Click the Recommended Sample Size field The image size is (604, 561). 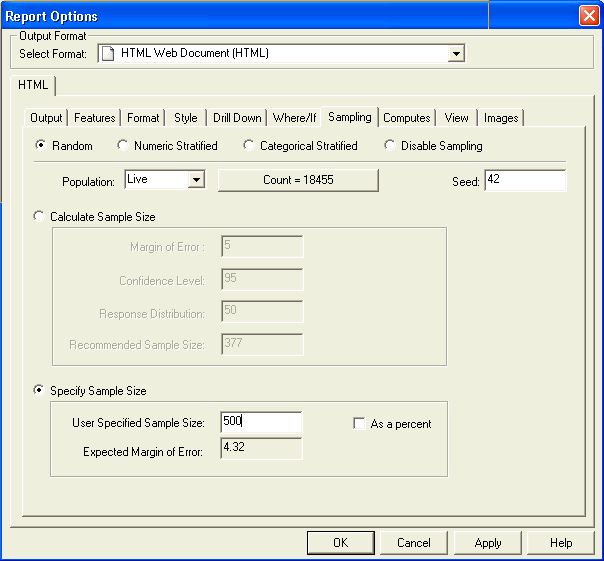(262, 344)
